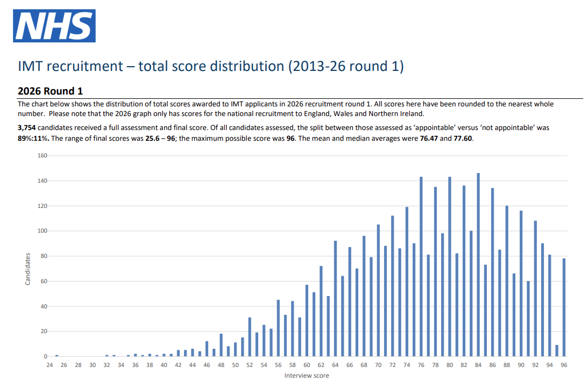Viewport: 588px width, 389px height.
Task: Select the bar at score 64
Action: pos(335,299)
